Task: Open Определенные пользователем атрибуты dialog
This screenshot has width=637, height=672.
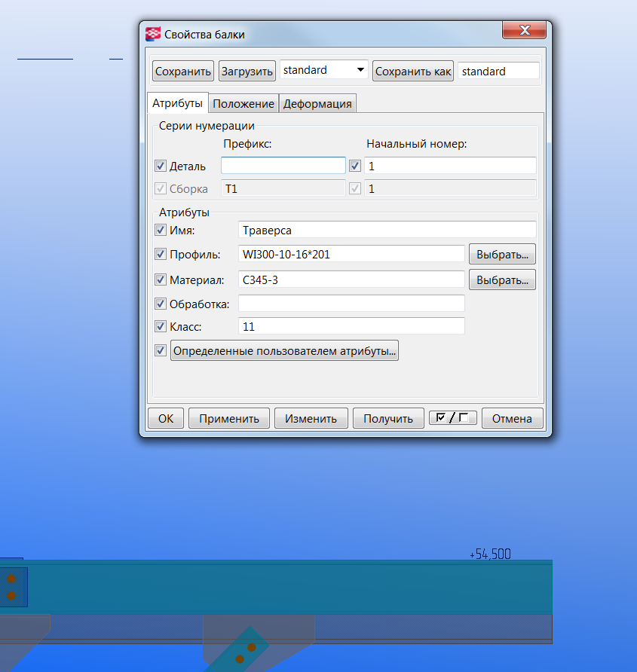Action: 284,350
